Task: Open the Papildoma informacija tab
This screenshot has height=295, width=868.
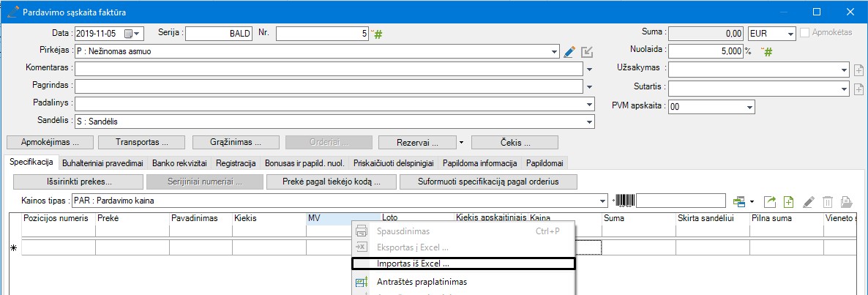Action: pyautogui.click(x=480, y=163)
